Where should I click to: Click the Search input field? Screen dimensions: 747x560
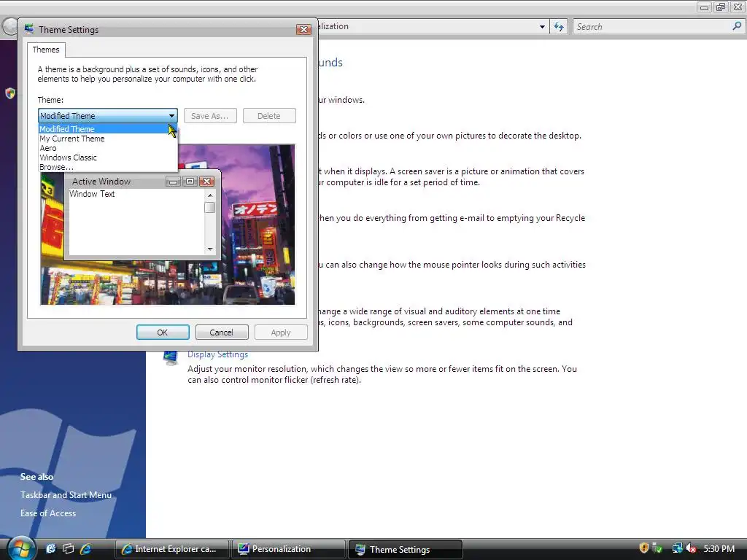pos(653,27)
